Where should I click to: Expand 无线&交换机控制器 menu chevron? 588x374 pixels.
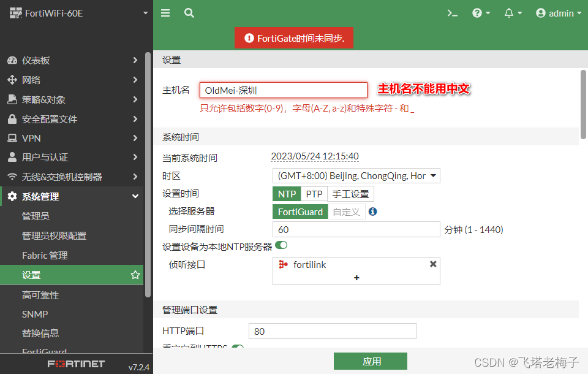coord(135,177)
